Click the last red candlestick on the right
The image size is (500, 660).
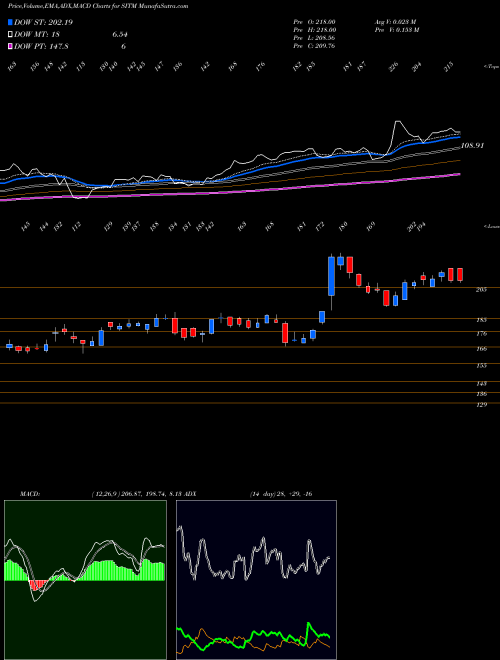pyautogui.click(x=460, y=274)
